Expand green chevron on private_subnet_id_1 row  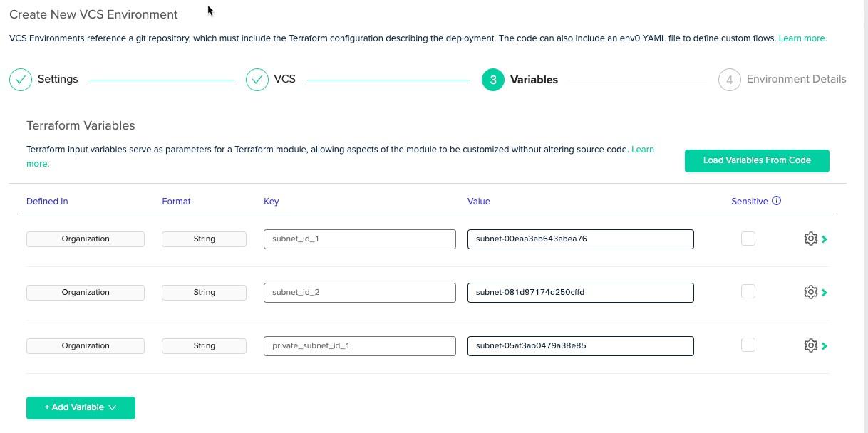(x=825, y=346)
